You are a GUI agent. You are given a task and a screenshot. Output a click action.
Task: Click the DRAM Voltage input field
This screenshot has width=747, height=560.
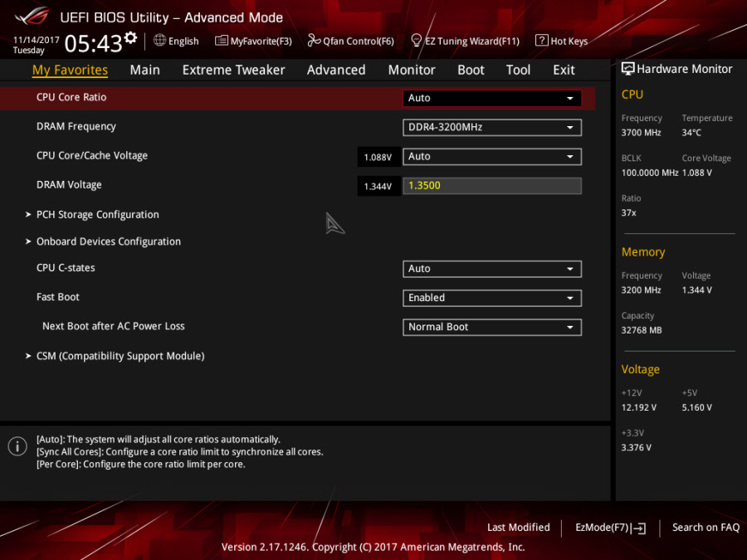tap(491, 186)
